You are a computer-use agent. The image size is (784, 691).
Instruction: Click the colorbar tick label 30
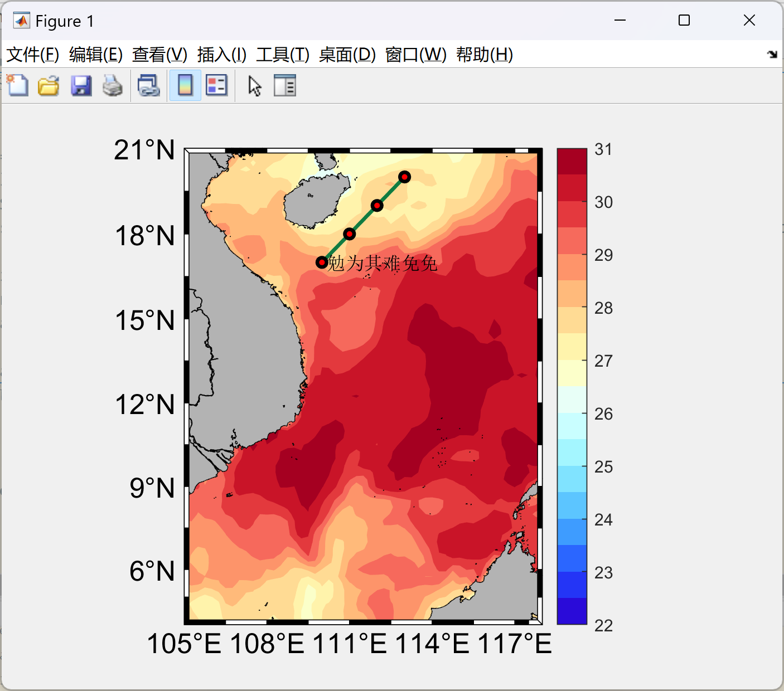click(603, 202)
